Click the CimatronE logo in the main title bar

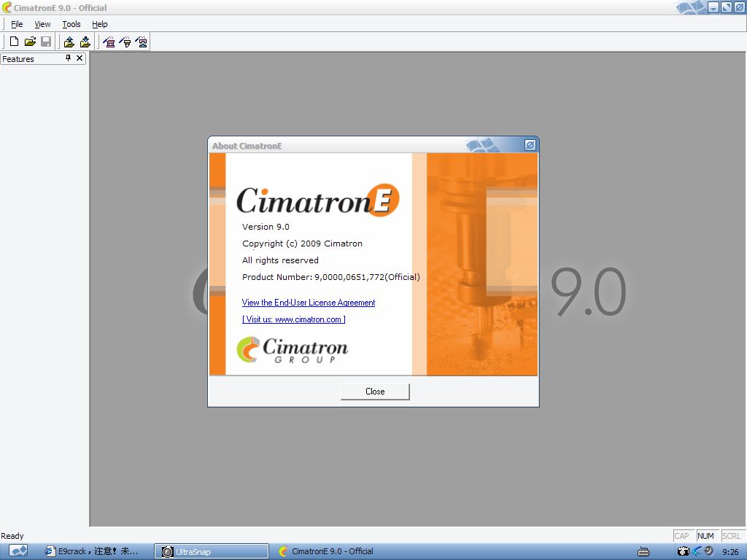click(6, 7)
